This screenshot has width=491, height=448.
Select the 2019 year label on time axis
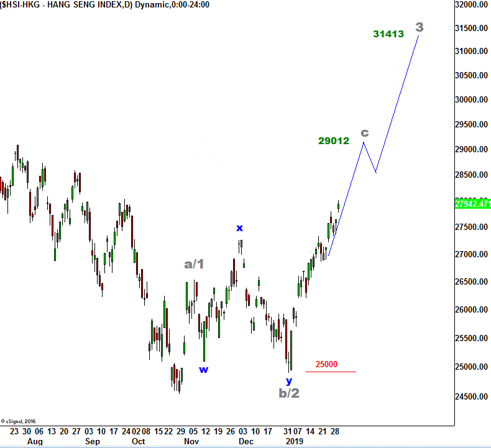pyautogui.click(x=293, y=441)
